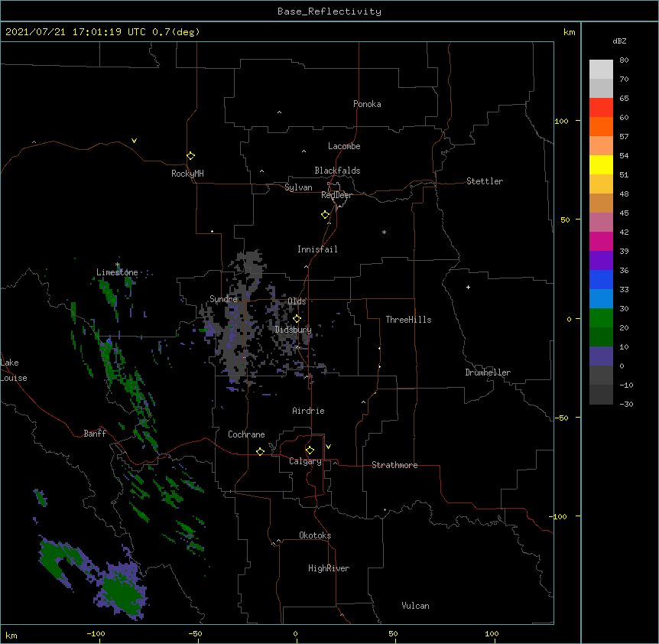
Task: Click the Strathmore town label
Action: 394,465
